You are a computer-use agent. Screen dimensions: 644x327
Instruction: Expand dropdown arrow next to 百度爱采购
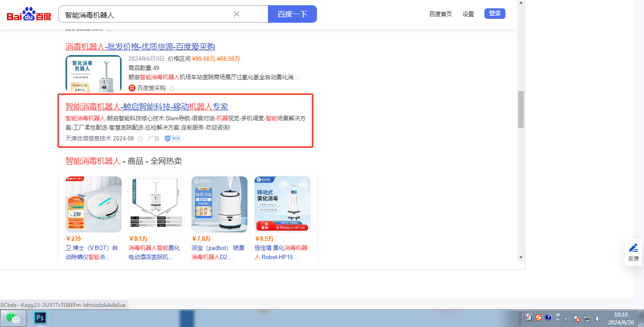172,88
